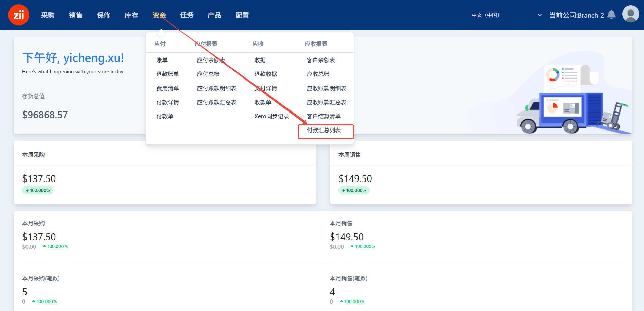Click the $137.50 weekly purchase amount
This screenshot has height=311, width=644.
[39, 179]
